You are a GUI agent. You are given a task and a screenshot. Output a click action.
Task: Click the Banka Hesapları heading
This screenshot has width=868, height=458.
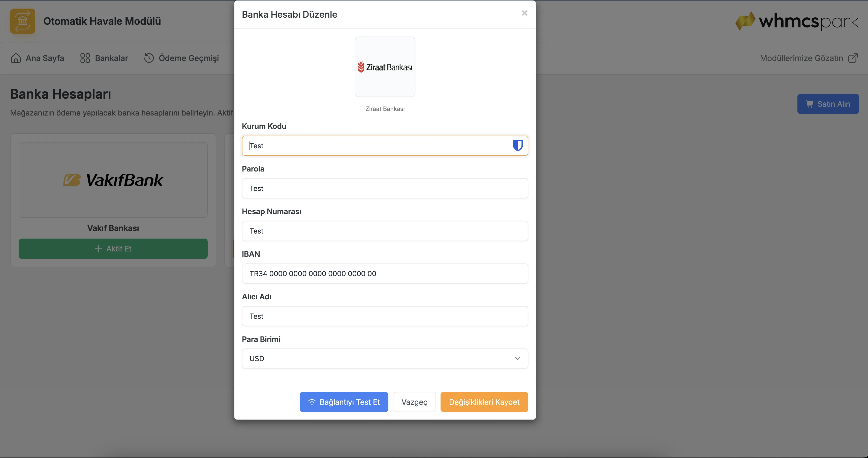pos(61,94)
